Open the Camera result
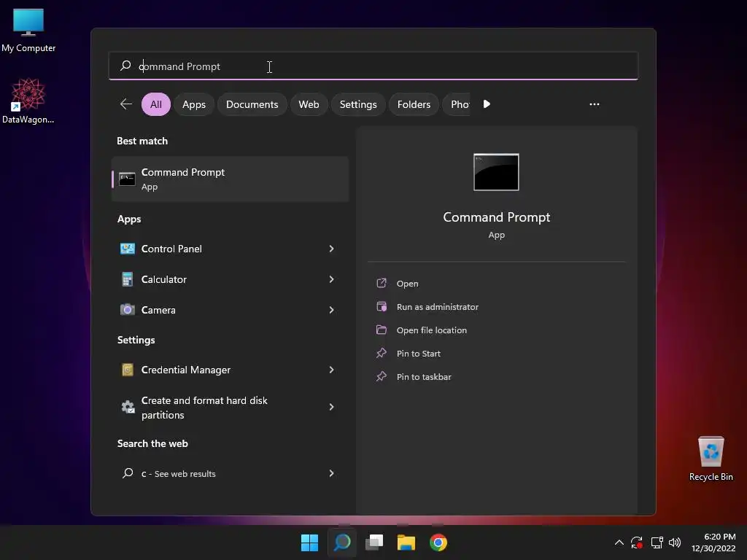Viewport: 747px width, 560px height. click(230, 309)
